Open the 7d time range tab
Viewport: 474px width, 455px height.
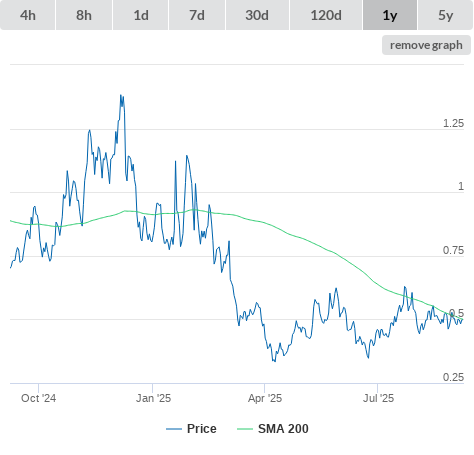(x=197, y=15)
